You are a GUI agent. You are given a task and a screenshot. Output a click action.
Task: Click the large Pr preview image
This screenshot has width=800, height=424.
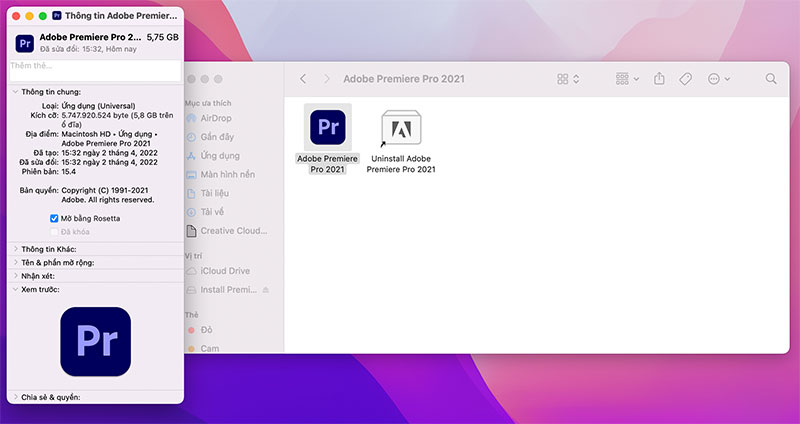(95, 342)
